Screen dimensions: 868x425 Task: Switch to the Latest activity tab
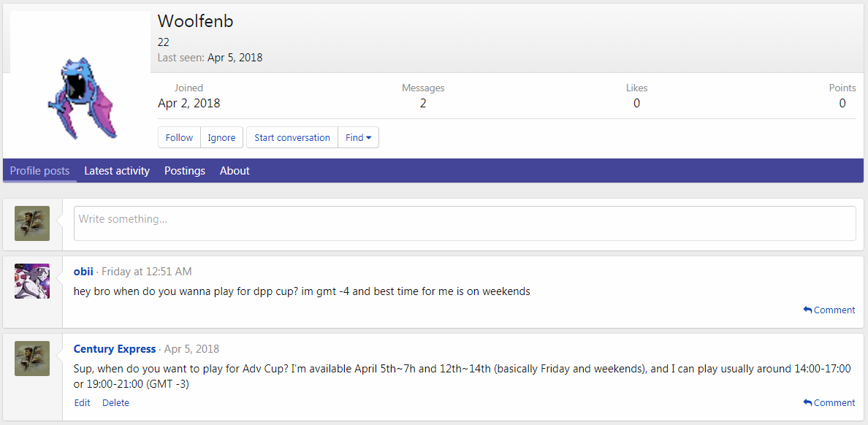coord(117,171)
